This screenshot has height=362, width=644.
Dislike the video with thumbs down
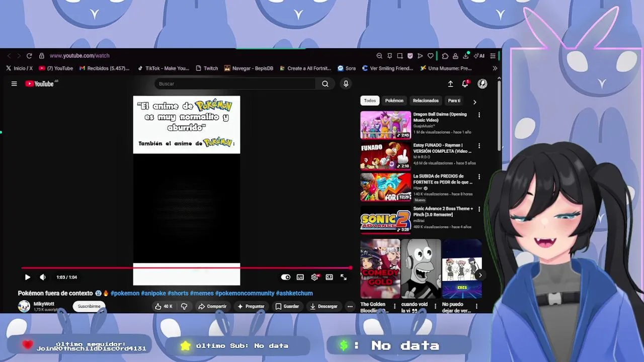(184, 306)
